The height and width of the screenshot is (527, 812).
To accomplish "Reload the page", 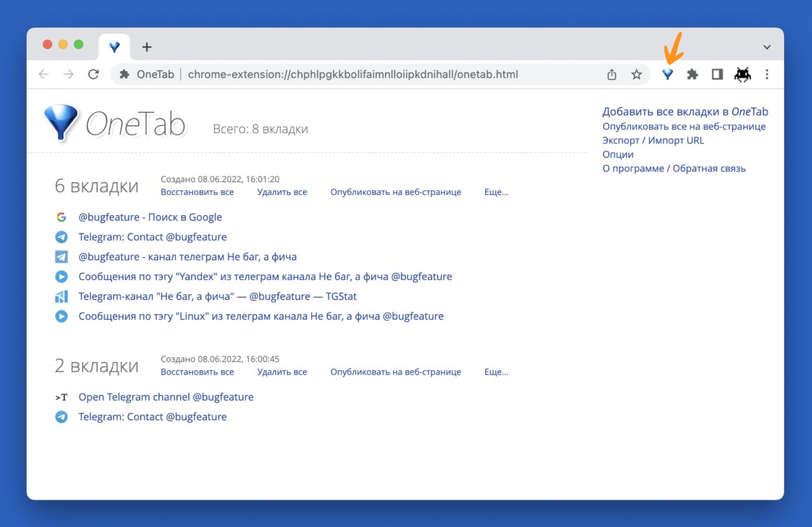I will 93,74.
